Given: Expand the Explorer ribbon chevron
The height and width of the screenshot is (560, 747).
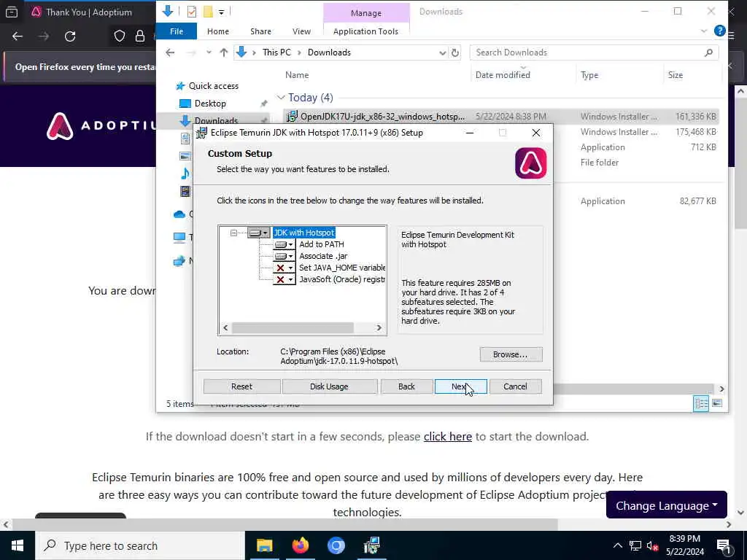Looking at the screenshot, I should (x=704, y=31).
